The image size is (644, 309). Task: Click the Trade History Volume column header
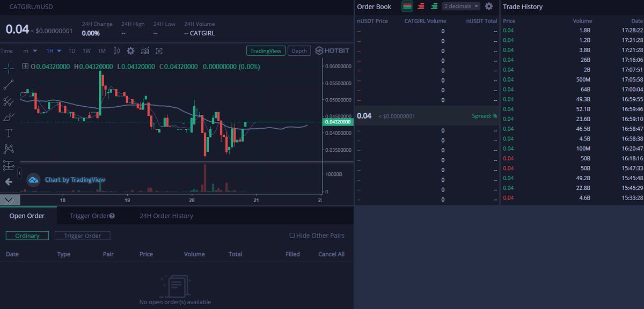coord(582,21)
